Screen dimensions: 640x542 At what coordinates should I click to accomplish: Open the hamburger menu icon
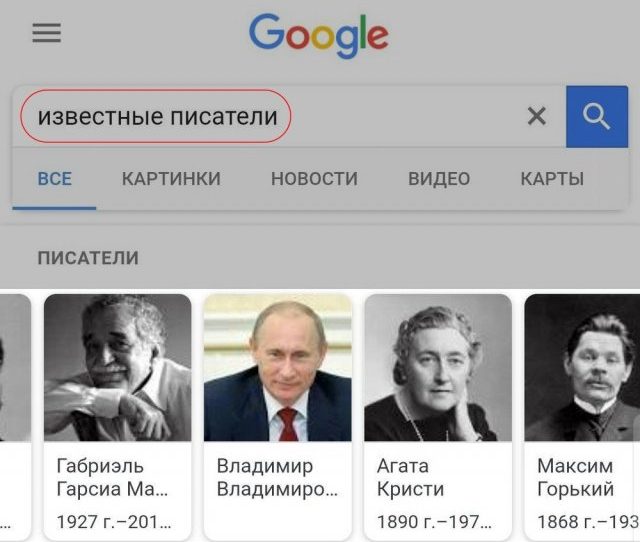(x=47, y=33)
